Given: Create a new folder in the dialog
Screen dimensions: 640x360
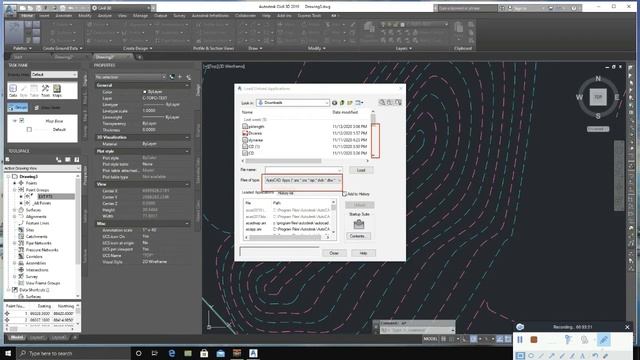Looking at the screenshot, I should pyautogui.click(x=350, y=103).
